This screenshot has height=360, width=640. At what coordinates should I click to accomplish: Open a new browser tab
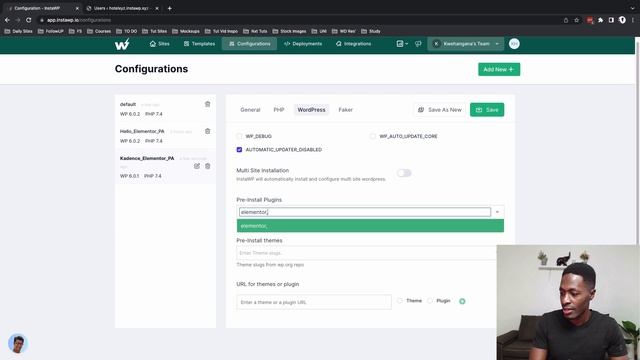pyautogui.click(x=169, y=8)
